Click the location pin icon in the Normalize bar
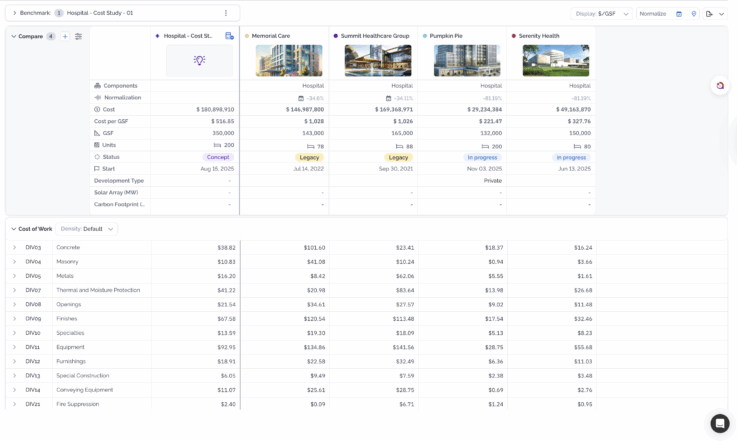737x441 pixels. pos(694,14)
